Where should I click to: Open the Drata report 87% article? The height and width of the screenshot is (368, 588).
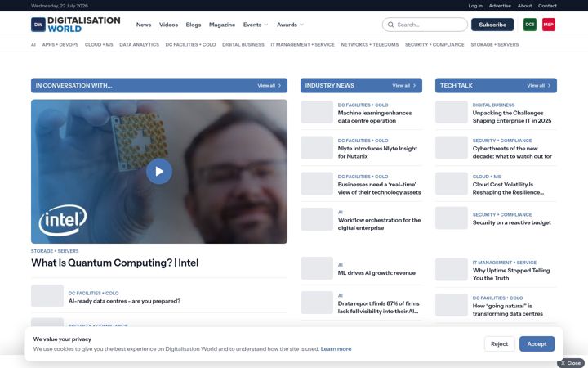[x=378, y=307]
